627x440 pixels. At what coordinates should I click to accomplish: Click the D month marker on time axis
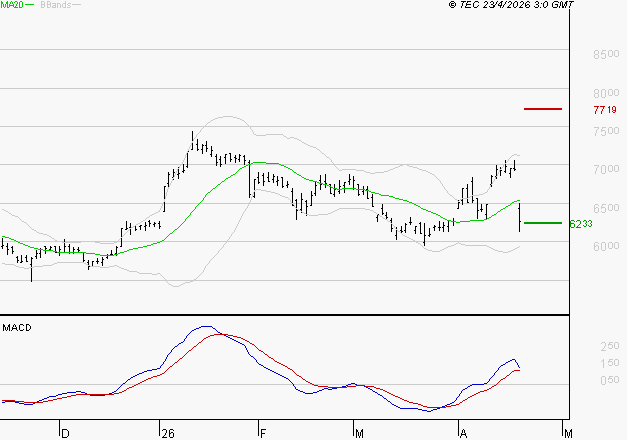pos(65,434)
